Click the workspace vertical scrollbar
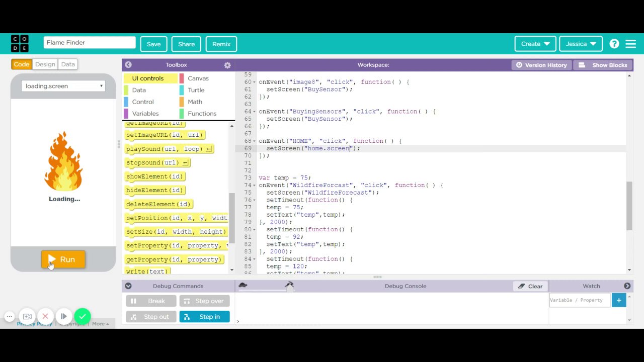This screenshot has width=644, height=362. click(x=629, y=206)
